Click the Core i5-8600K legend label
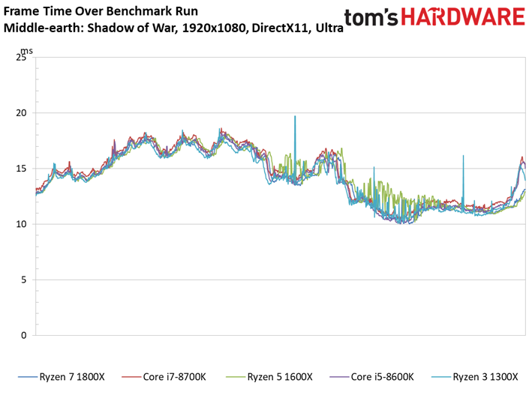532x398 pixels. click(x=382, y=377)
